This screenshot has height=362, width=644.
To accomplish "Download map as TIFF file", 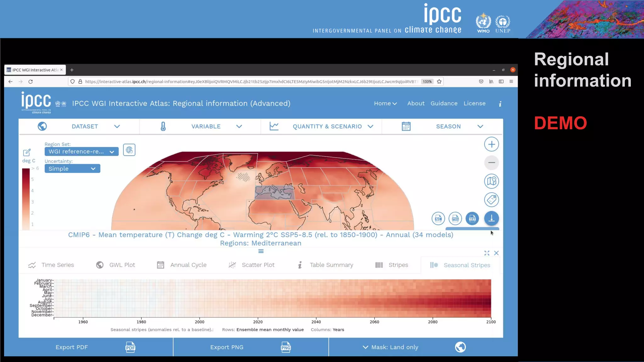I will pyautogui.click(x=472, y=218).
